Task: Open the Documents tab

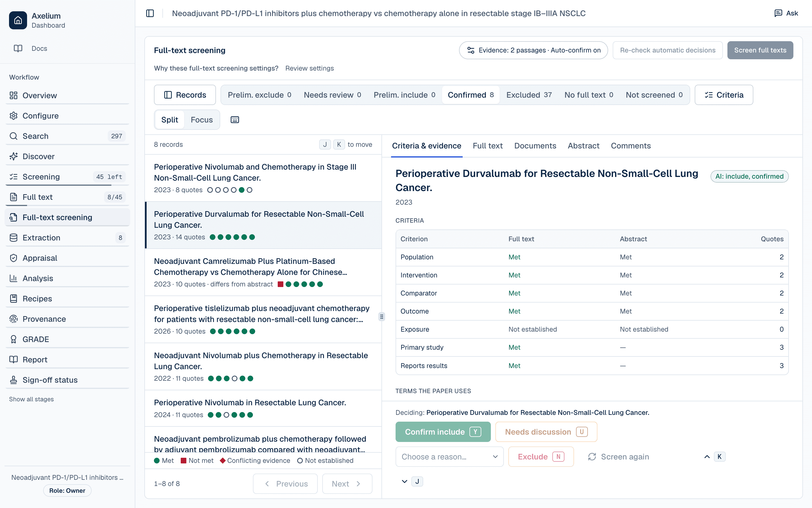Action: pyautogui.click(x=535, y=146)
